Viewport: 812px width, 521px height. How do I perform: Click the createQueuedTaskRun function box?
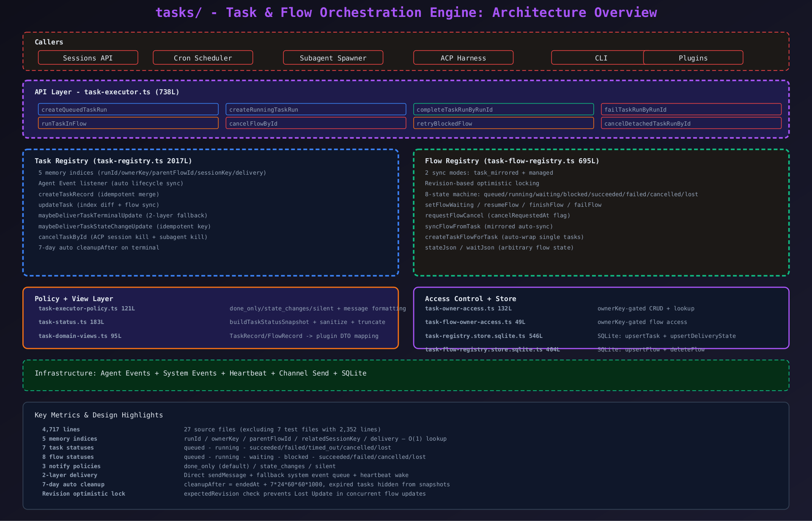[128, 110]
